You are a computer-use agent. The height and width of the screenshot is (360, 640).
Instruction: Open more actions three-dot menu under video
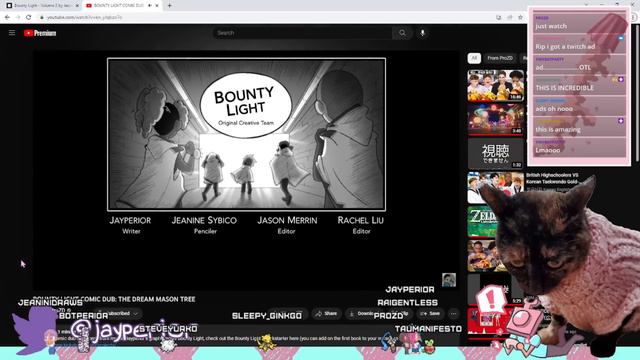coord(453,313)
